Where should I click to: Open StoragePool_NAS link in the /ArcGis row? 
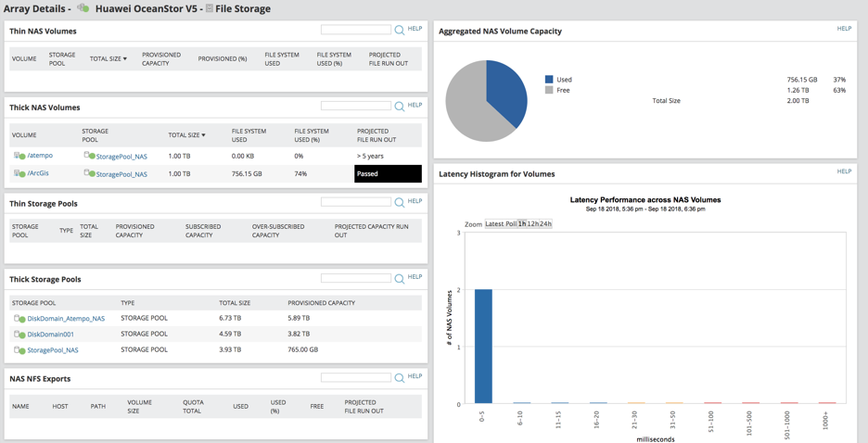pos(121,175)
